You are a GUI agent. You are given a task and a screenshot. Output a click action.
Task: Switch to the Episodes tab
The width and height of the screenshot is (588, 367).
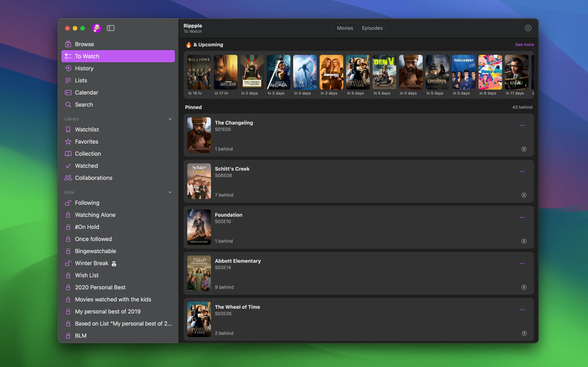point(372,28)
